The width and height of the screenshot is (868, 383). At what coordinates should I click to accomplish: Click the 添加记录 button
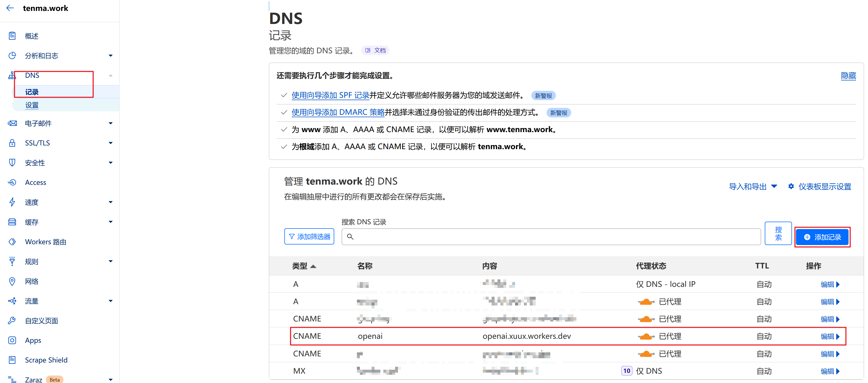(x=822, y=237)
